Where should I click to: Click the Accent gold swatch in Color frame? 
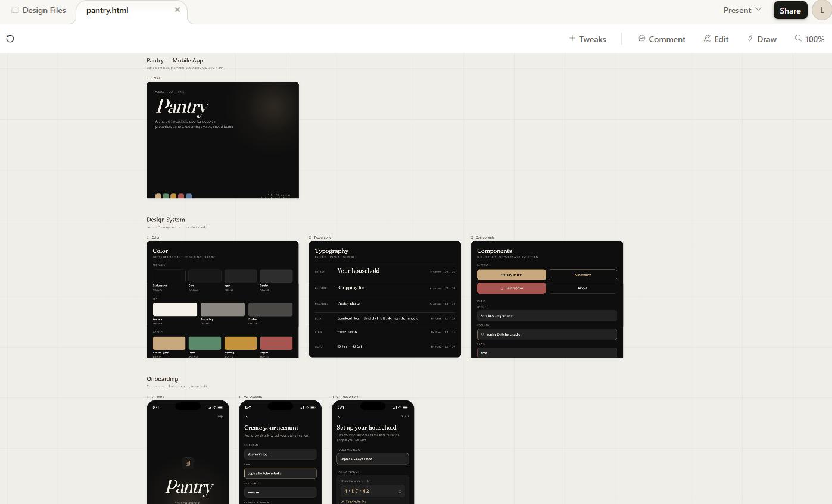point(169,343)
